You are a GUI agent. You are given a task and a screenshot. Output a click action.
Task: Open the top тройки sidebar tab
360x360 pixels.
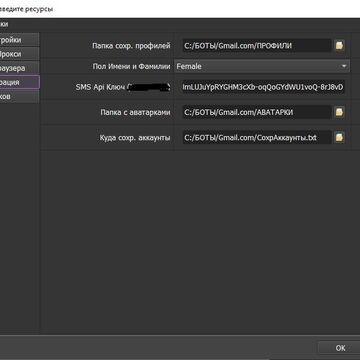tap(19, 40)
